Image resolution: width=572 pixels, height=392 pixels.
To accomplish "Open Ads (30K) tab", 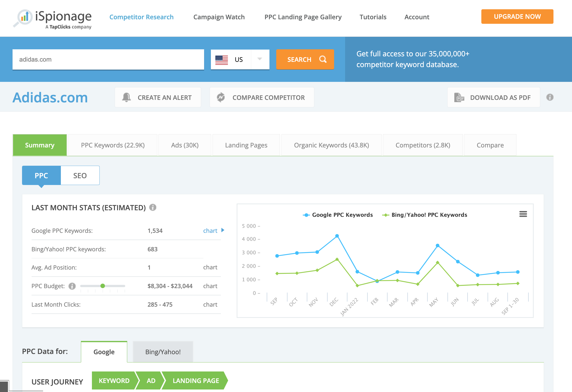I will (x=185, y=145).
